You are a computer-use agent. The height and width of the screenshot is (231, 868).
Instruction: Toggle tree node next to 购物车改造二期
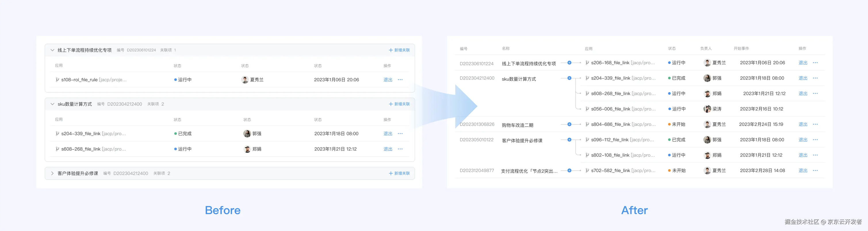[x=570, y=124]
